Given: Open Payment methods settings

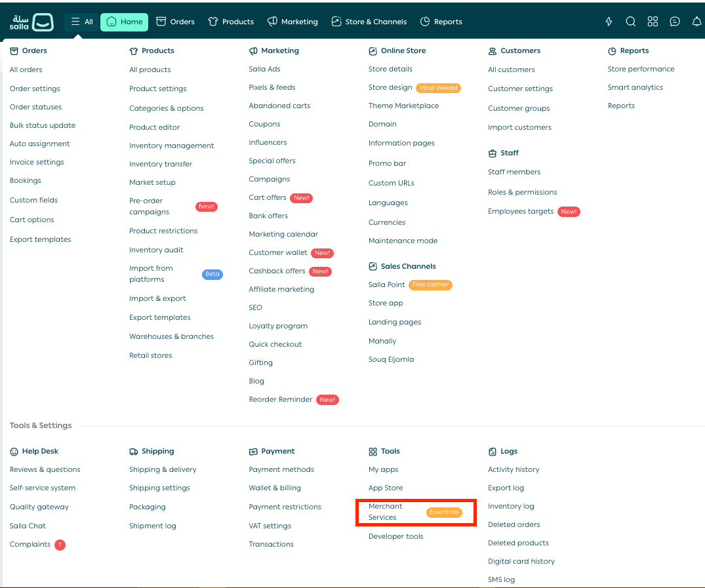Looking at the screenshot, I should (x=281, y=469).
